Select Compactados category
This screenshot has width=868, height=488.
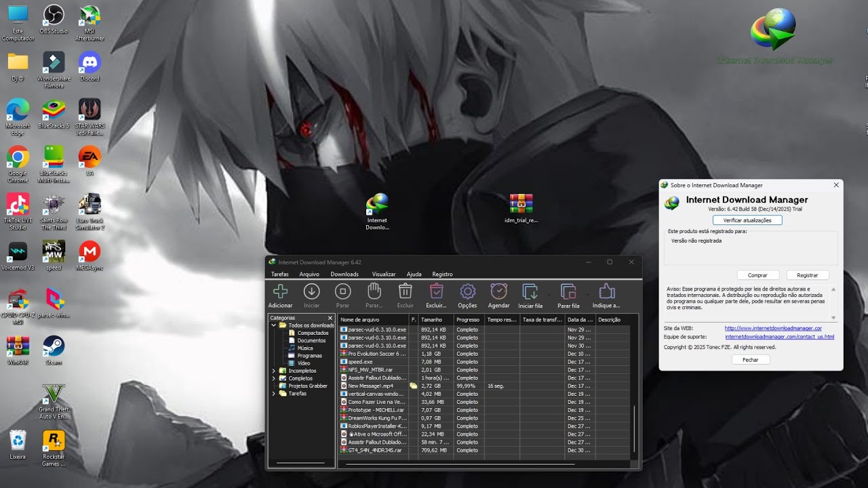click(x=308, y=333)
